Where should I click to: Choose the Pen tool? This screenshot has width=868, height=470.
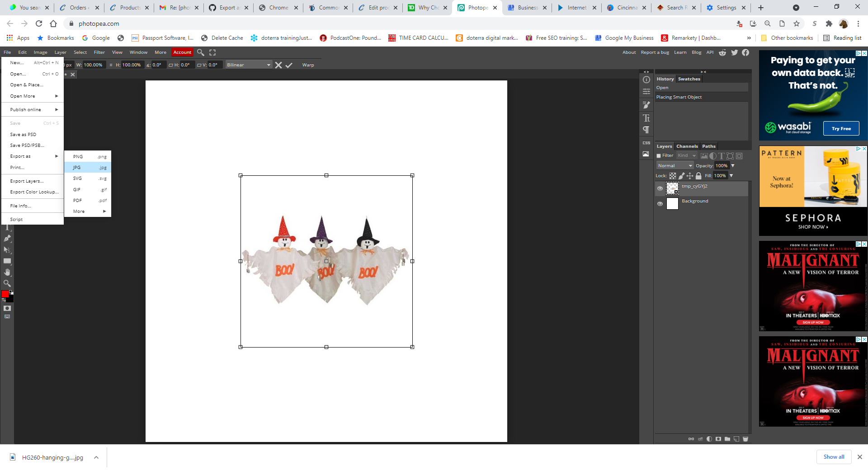(7, 239)
